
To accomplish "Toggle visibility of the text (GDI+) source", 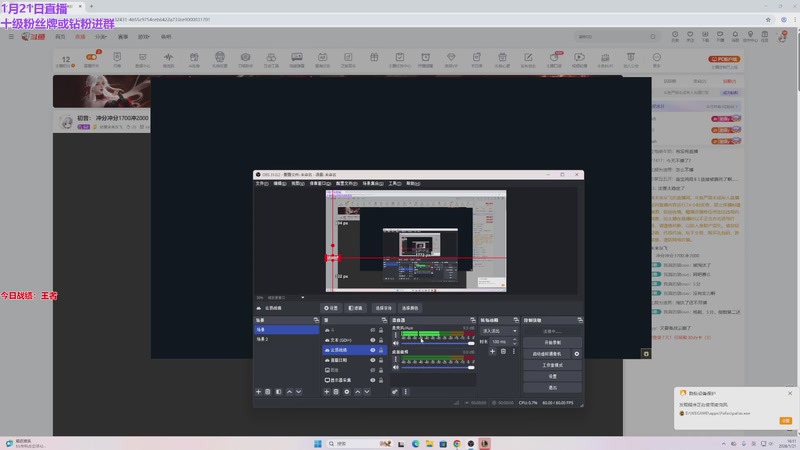I will [x=372, y=340].
